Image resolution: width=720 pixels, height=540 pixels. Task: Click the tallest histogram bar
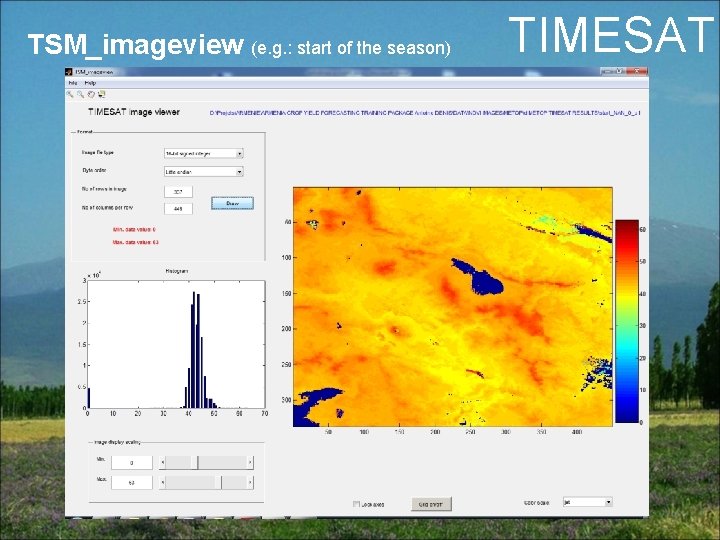pos(194,350)
